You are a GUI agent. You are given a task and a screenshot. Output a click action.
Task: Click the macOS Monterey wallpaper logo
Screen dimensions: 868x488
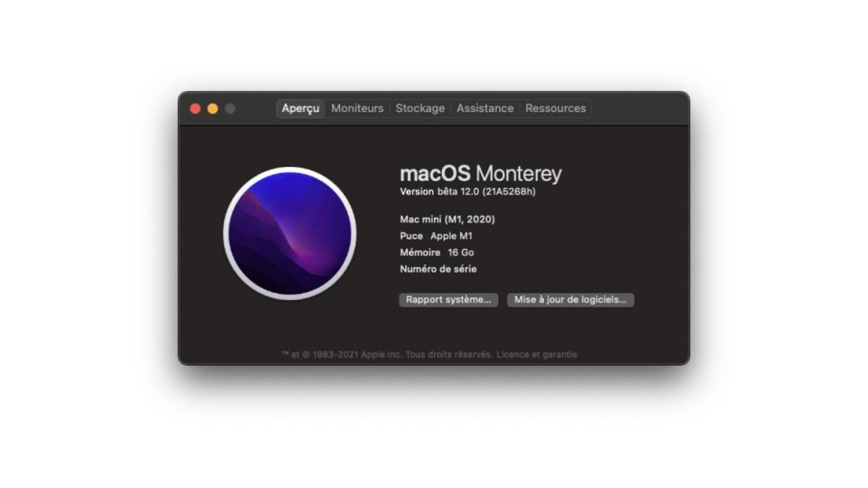tap(290, 234)
